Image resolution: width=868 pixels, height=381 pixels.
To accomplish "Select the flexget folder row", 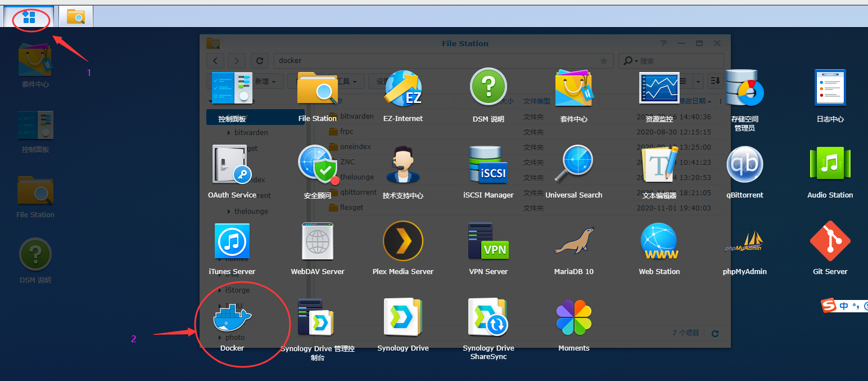I will point(521,208).
